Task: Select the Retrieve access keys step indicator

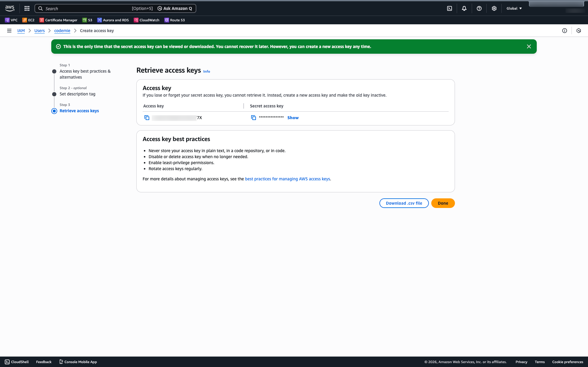Action: coord(54,111)
